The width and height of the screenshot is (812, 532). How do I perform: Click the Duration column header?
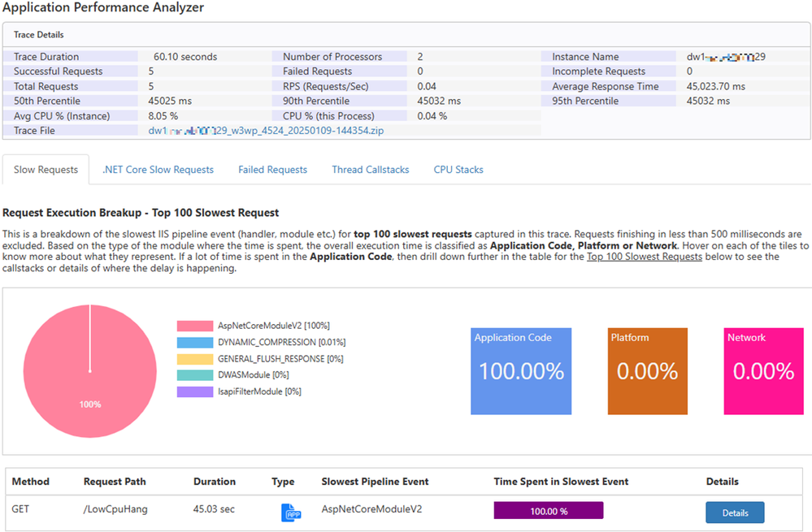215,482
